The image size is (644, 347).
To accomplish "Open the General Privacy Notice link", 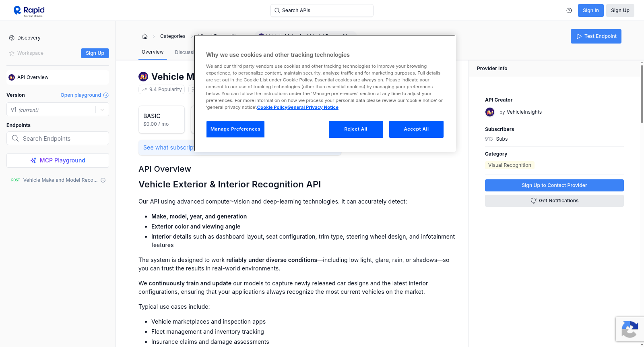I will click(x=313, y=107).
